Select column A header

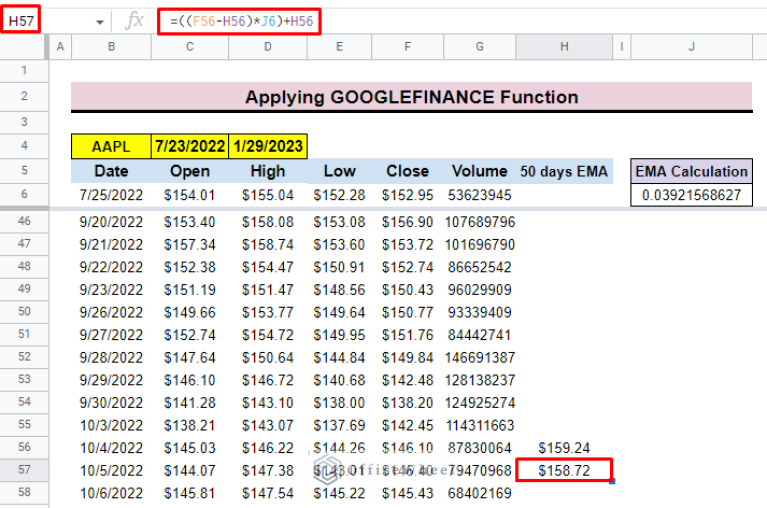[x=60, y=47]
